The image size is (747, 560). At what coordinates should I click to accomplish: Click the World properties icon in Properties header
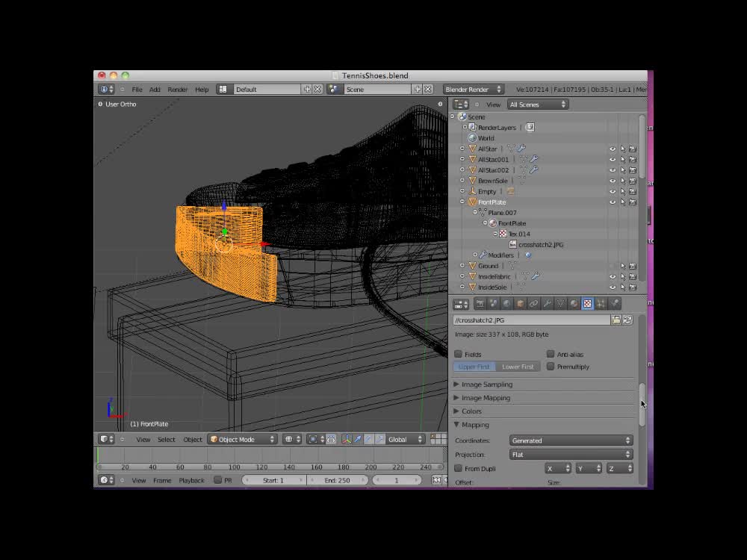pos(506,303)
